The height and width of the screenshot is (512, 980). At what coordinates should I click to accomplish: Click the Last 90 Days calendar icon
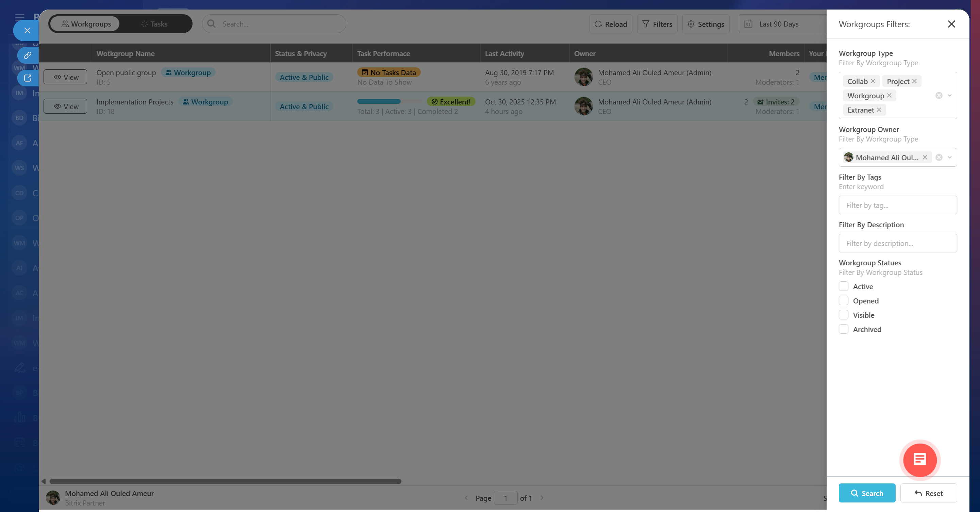click(x=748, y=24)
